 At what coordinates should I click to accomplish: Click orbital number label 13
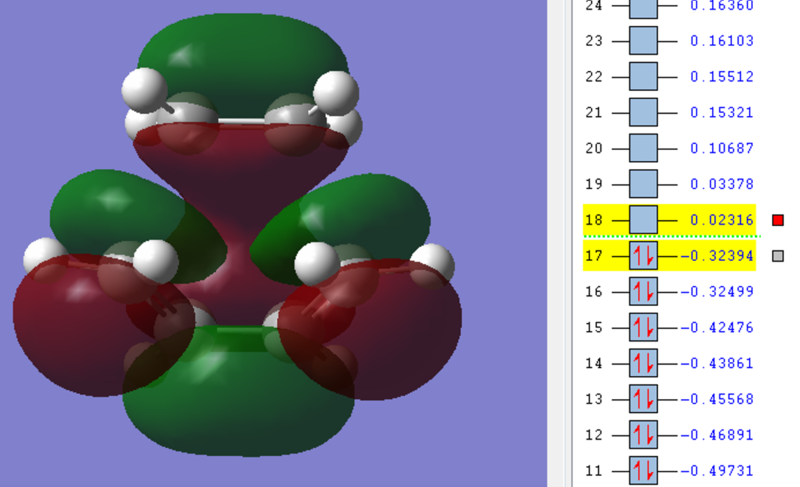tap(594, 399)
